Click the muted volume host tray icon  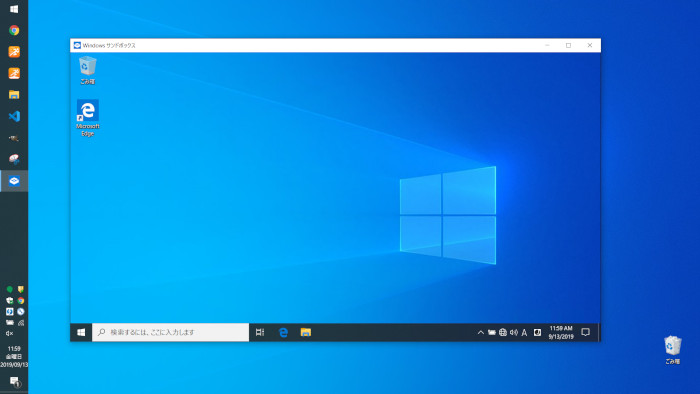[x=9, y=333]
